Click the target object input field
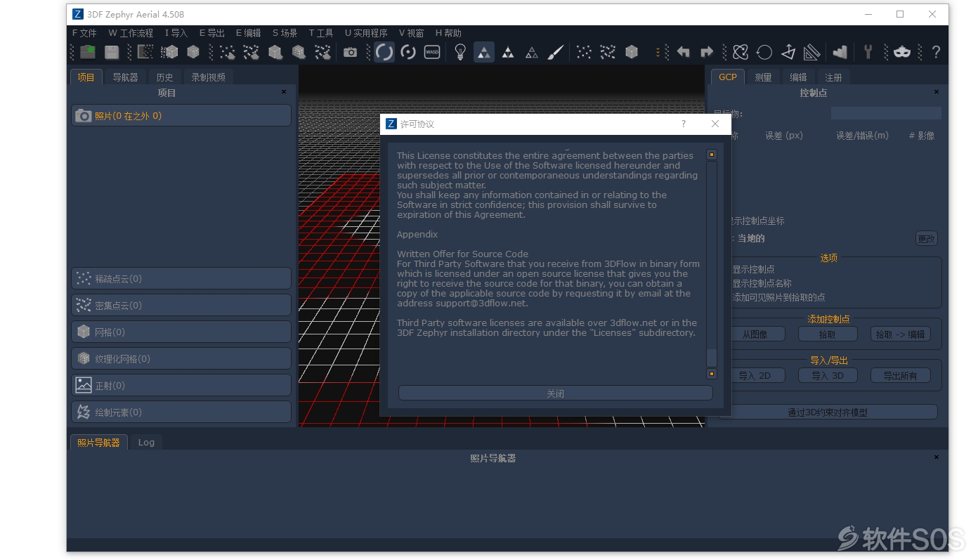 pyautogui.click(x=886, y=113)
